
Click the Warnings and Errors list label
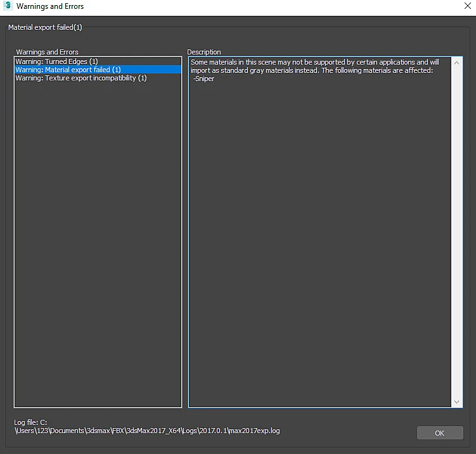pyautogui.click(x=47, y=52)
